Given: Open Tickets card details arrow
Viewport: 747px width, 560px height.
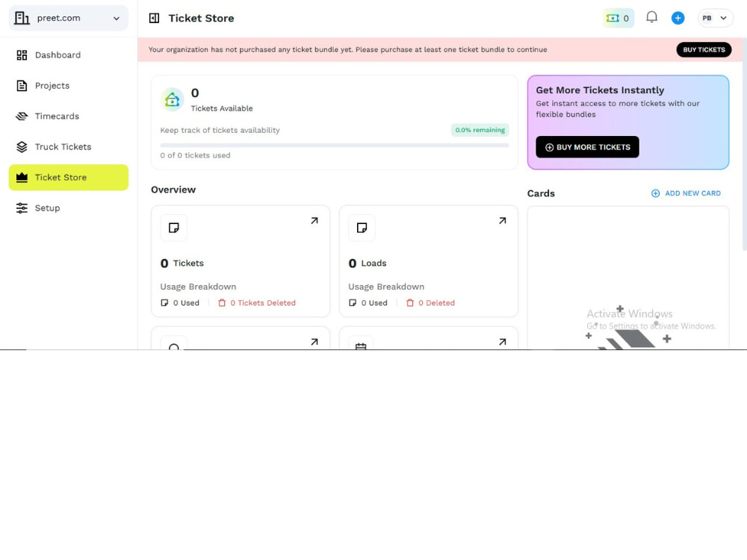Looking at the screenshot, I should click(x=314, y=221).
